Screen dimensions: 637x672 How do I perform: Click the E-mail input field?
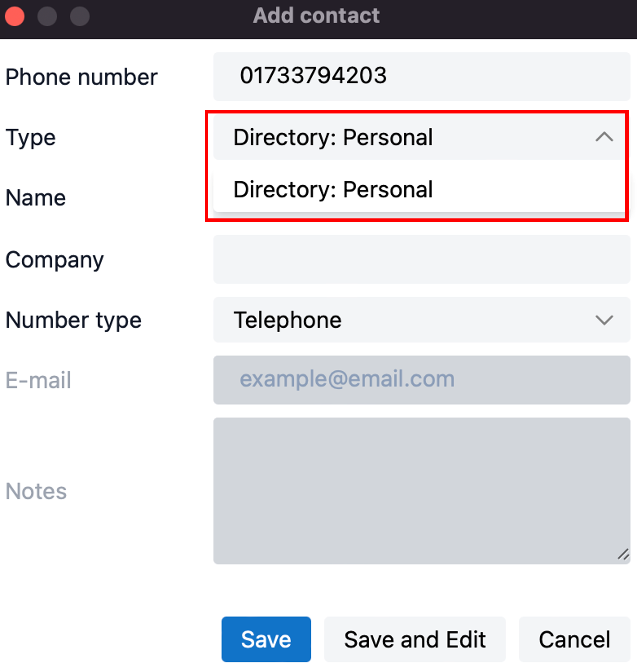pyautogui.click(x=422, y=380)
